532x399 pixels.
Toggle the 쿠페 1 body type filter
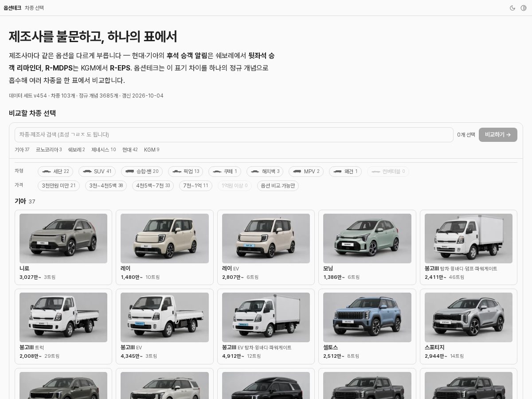tap(225, 172)
